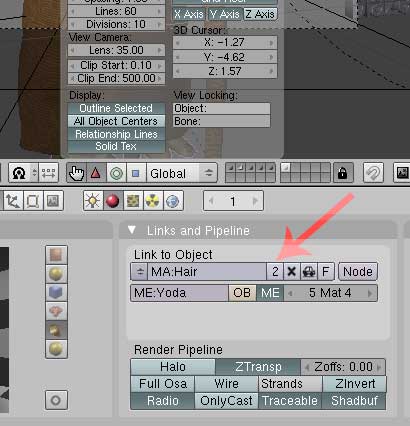
Task: Toggle the Traceable option
Action: (290, 401)
